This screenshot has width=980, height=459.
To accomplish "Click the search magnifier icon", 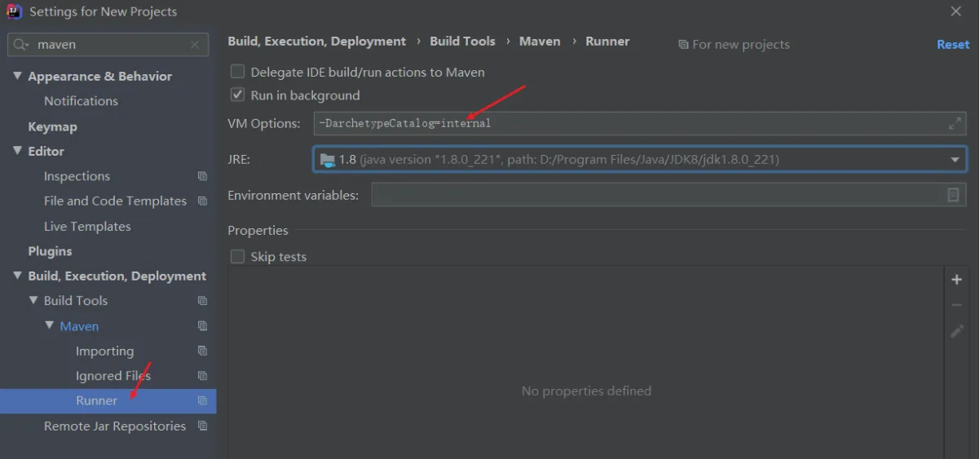I will (x=21, y=45).
